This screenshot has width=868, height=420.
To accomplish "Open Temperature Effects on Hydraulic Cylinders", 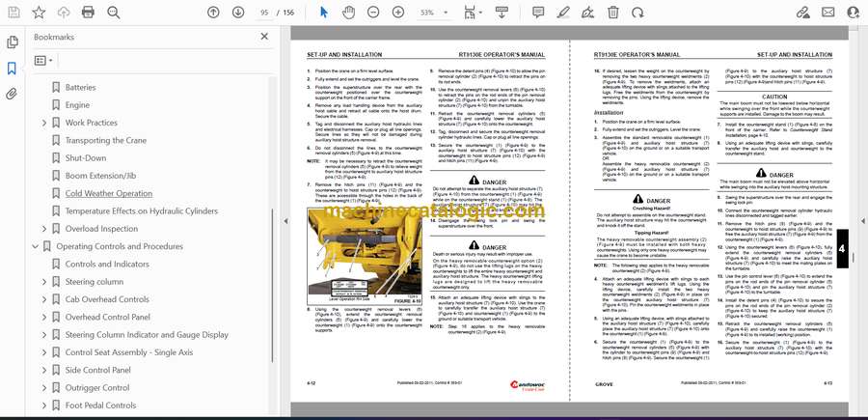I will (141, 211).
